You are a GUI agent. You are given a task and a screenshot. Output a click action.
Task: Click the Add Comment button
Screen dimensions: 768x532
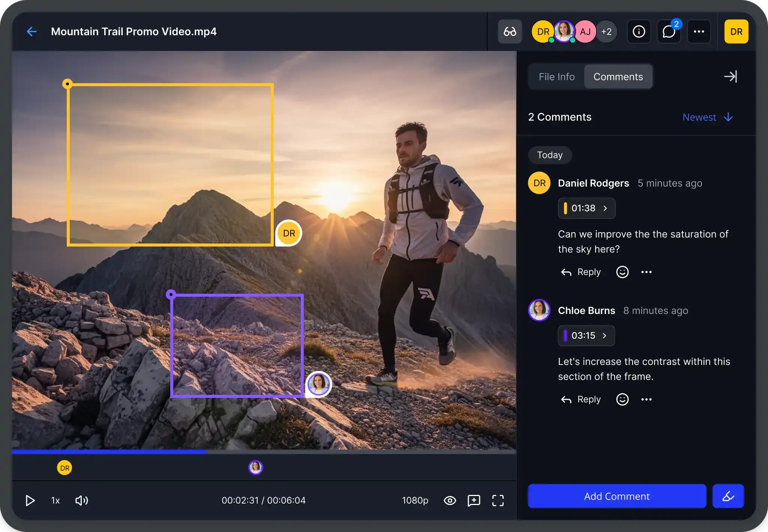(x=616, y=496)
